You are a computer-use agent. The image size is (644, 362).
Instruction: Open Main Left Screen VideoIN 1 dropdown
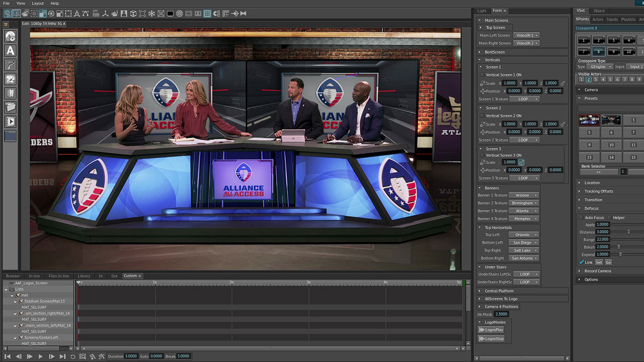[527, 35]
